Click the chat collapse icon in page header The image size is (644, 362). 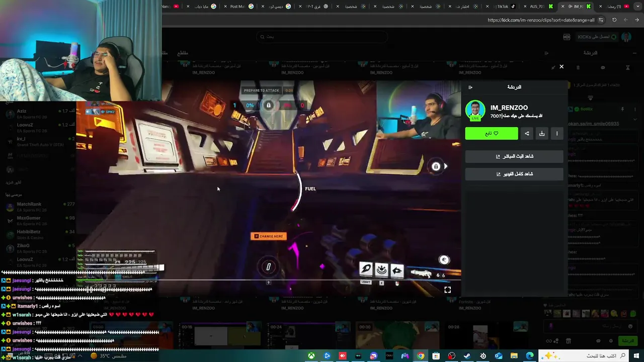pos(546,53)
